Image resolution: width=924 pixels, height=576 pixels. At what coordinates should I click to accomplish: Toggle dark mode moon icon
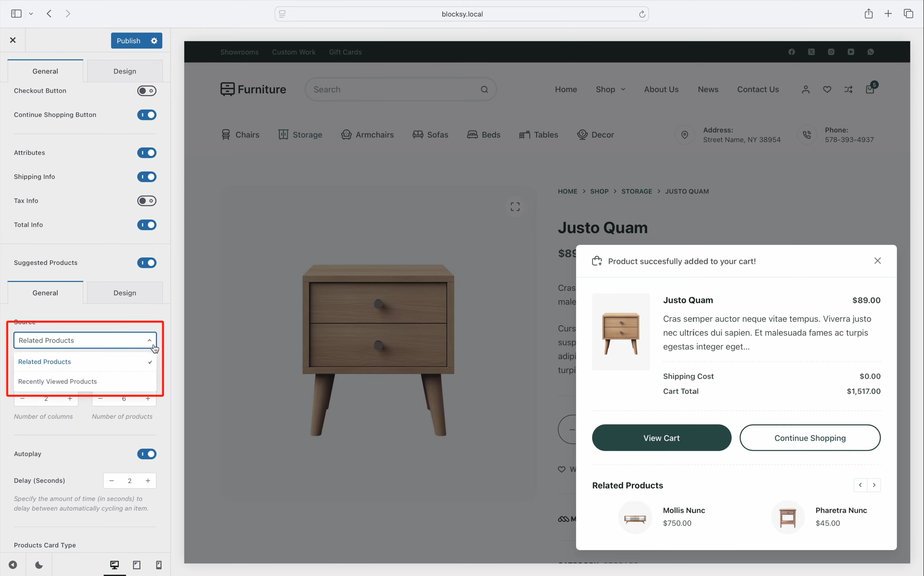click(39, 565)
